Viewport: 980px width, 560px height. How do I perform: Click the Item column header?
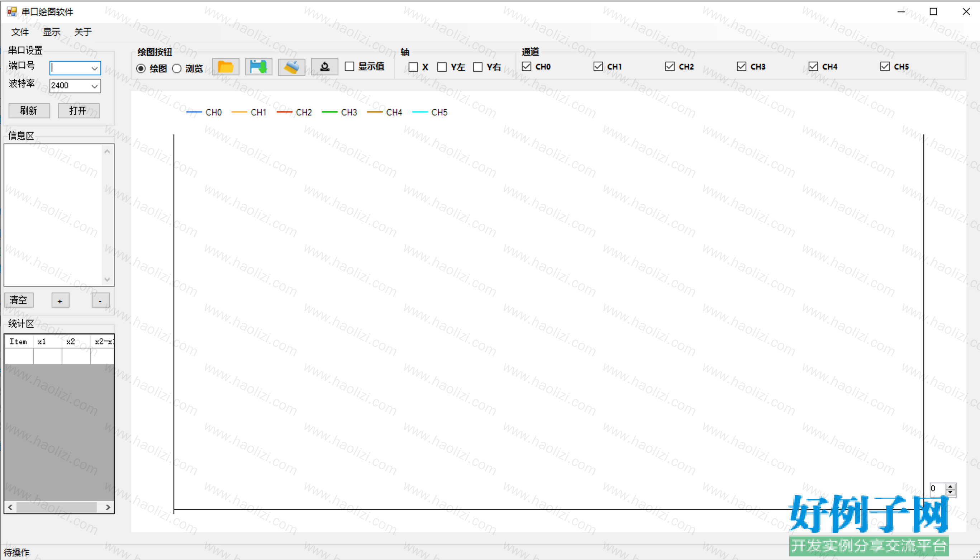pyautogui.click(x=19, y=342)
